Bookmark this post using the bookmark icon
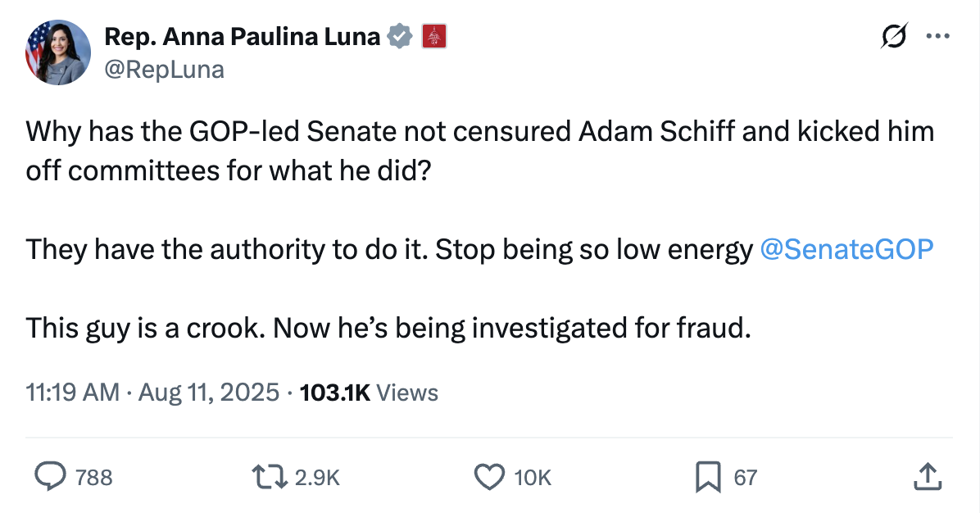Viewport: 980px width, 513px height. point(707,476)
